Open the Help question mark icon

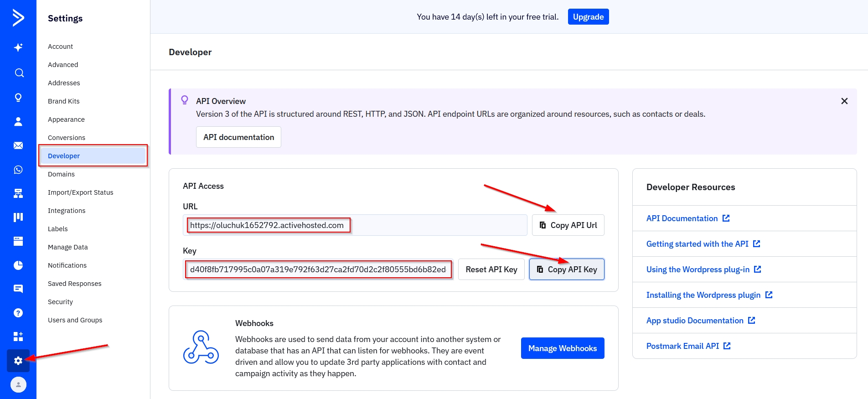18,313
